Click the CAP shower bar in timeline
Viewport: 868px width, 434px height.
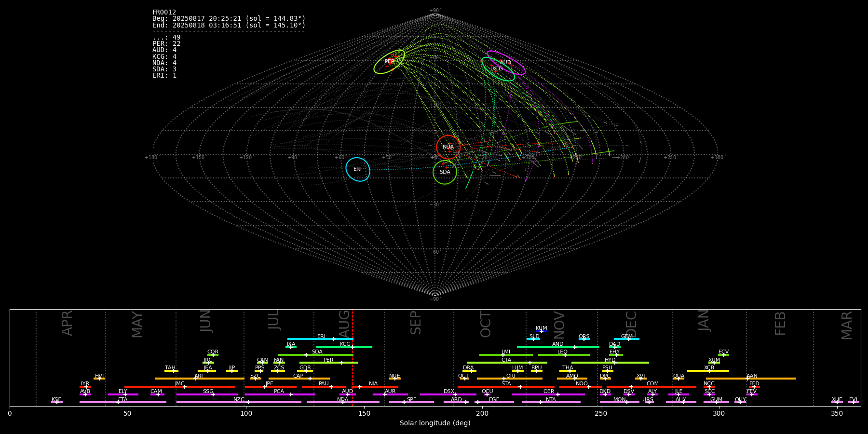299,379
